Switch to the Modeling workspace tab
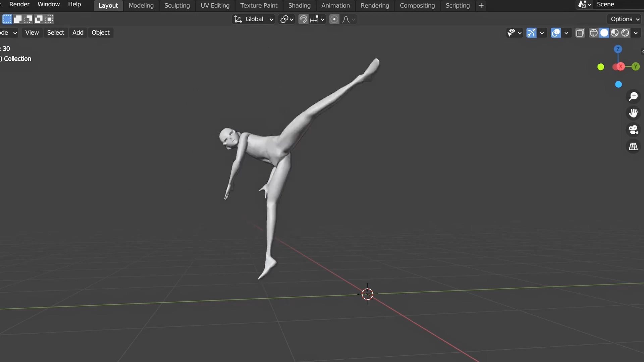This screenshot has height=362, width=644. point(141,5)
